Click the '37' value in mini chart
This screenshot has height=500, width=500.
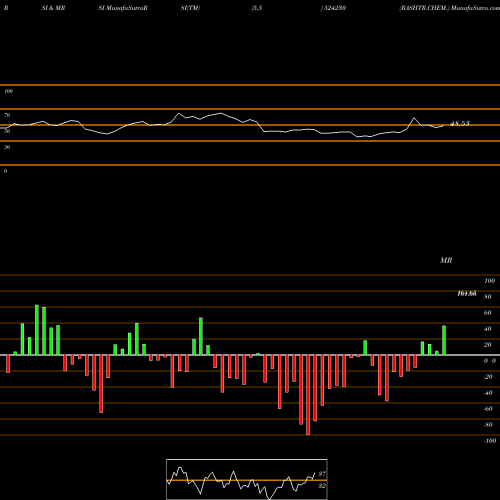pyautogui.click(x=322, y=474)
